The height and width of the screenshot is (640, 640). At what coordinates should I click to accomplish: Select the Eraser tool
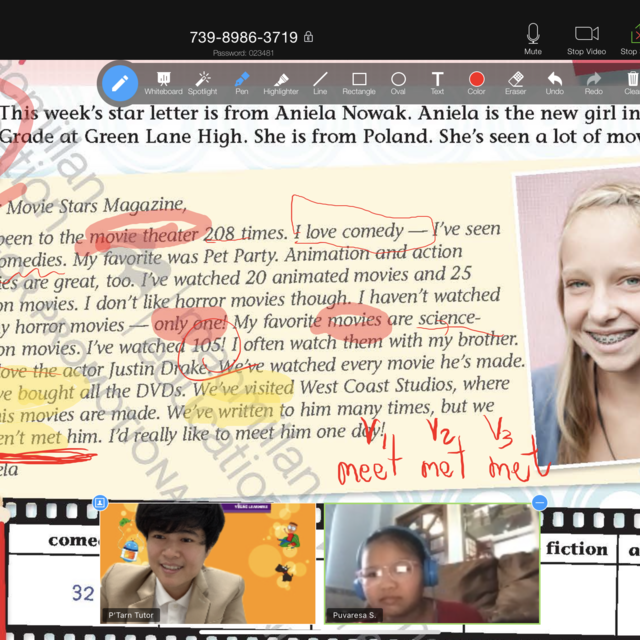pos(516,83)
